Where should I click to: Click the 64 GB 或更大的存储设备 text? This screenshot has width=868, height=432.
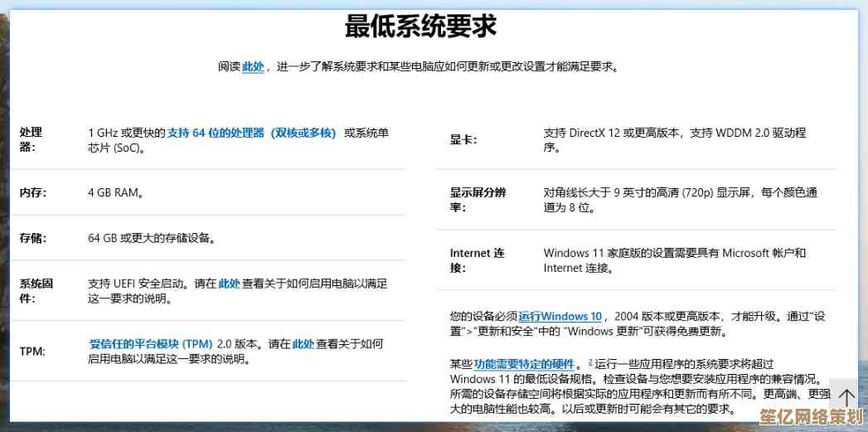tap(152, 238)
